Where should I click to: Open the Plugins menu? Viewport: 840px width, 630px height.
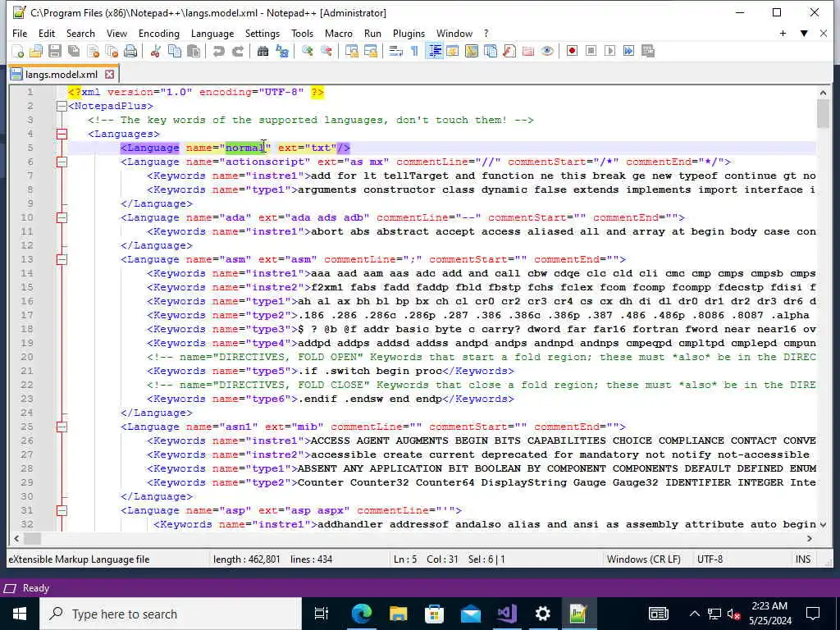click(409, 33)
